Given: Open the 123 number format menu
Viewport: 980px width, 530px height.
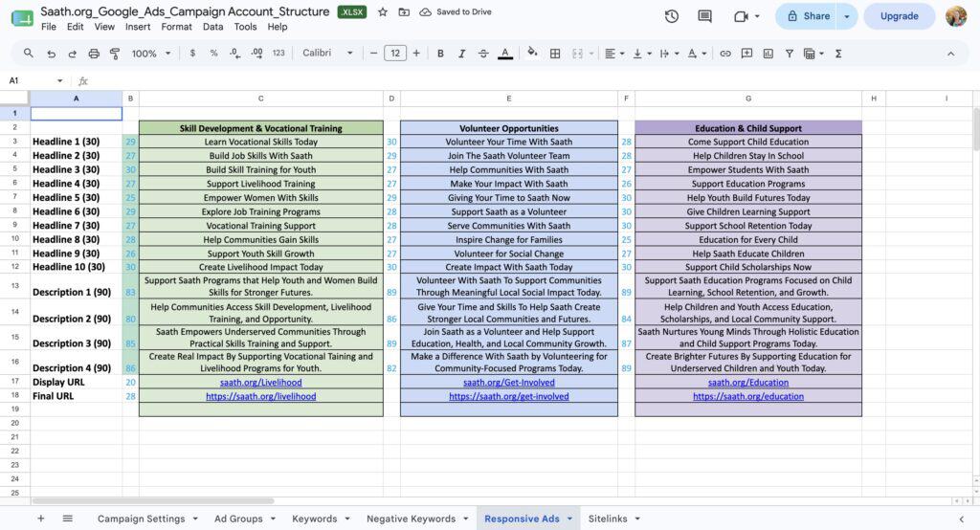Looking at the screenshot, I should pyautogui.click(x=278, y=54).
